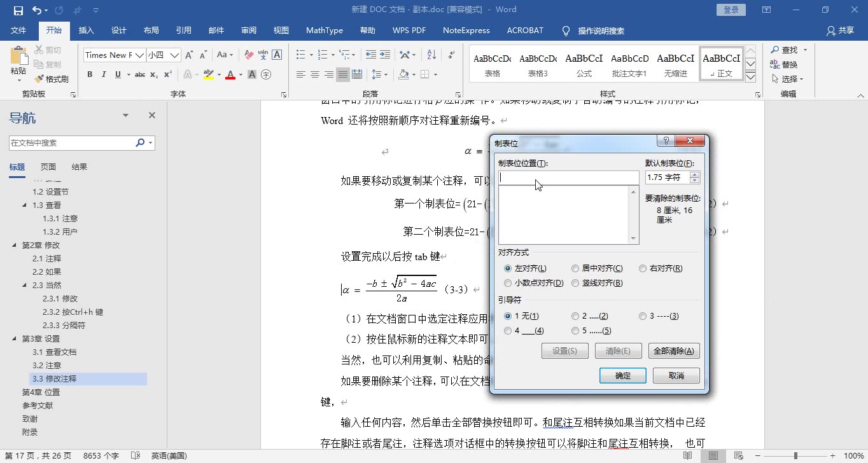868x463 pixels.
Task: Switch to the 结果 tab in navigation pane
Action: click(80, 167)
